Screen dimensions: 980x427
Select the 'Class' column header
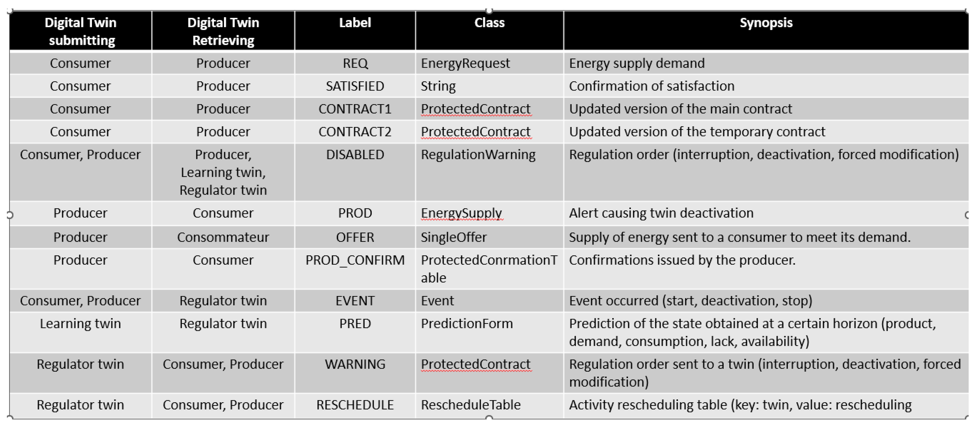(489, 23)
